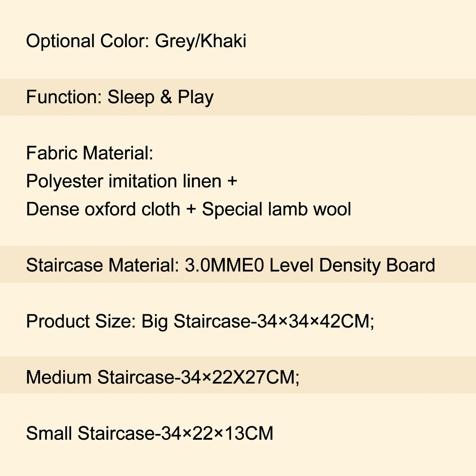Click the "Level Density Board" text

click(352, 265)
